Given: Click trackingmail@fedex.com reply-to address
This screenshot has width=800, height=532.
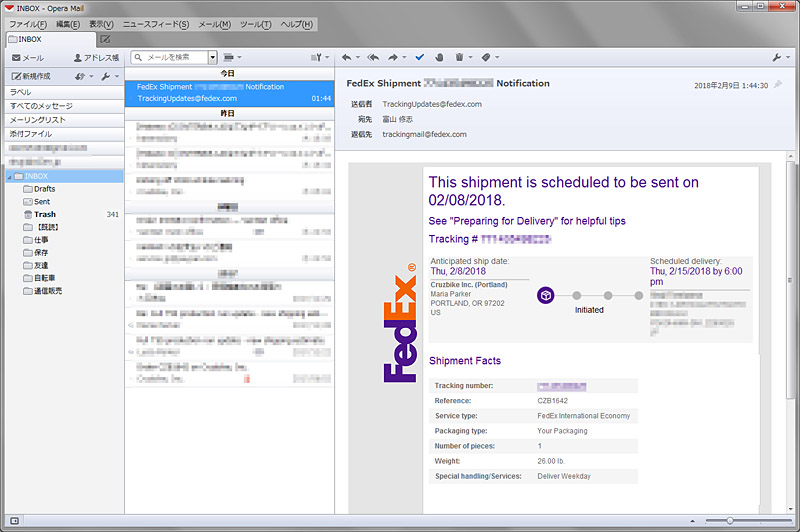Looking at the screenshot, I should click(424, 134).
